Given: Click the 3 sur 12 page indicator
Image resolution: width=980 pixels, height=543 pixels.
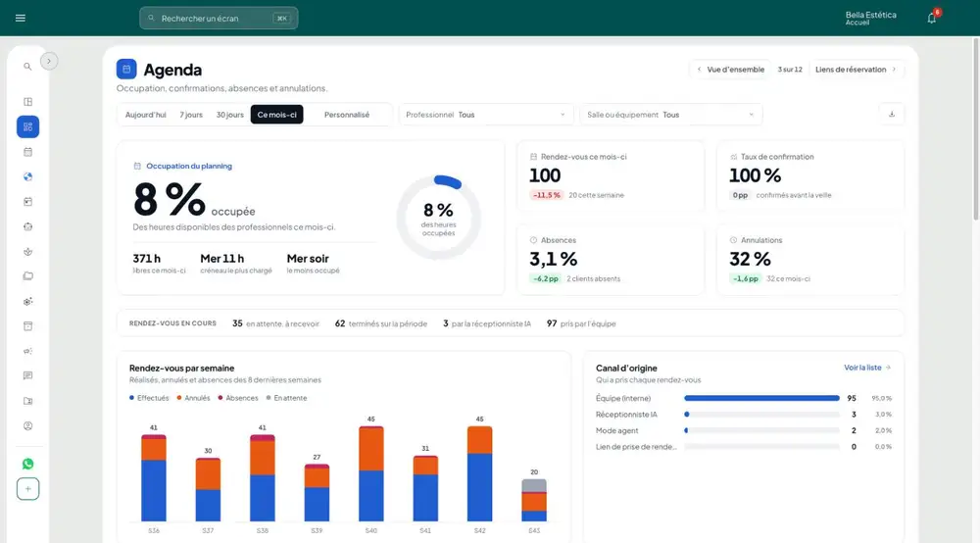Looking at the screenshot, I should pyautogui.click(x=789, y=70).
